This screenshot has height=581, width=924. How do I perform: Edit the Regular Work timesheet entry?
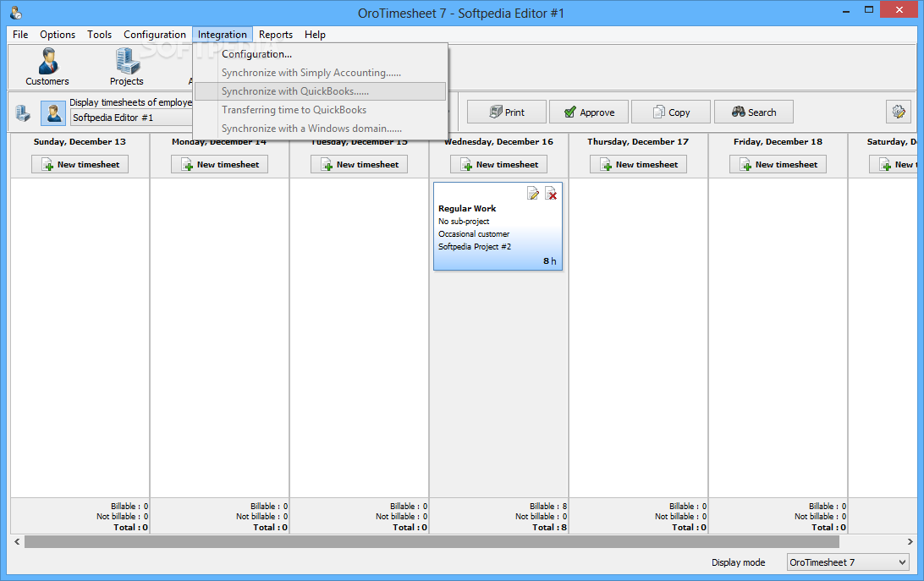(533, 194)
